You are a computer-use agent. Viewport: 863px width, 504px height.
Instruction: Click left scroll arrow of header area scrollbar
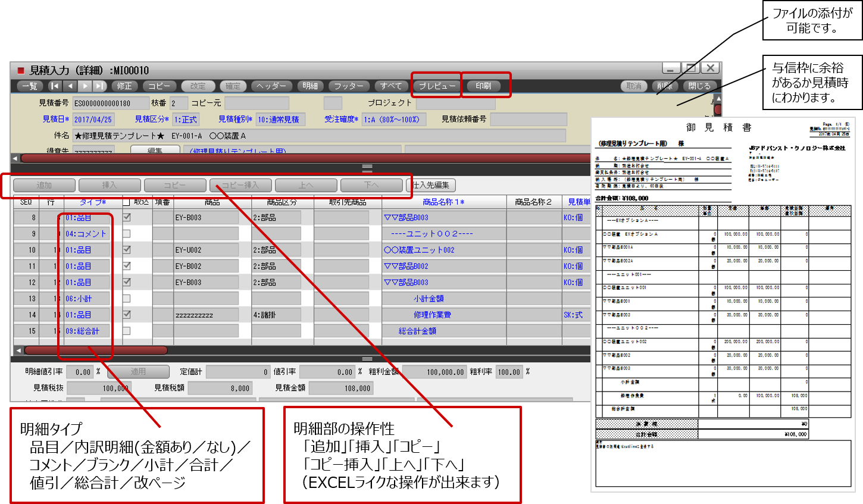pyautogui.click(x=15, y=158)
